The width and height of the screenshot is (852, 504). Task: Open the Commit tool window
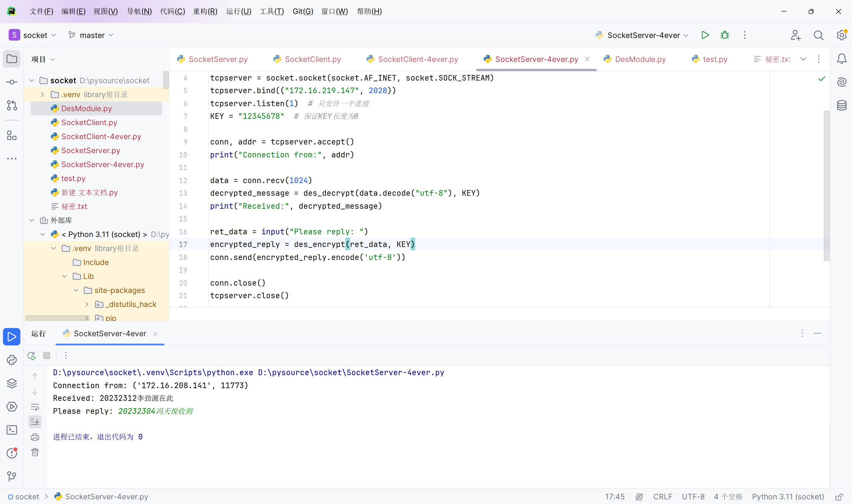tap(12, 82)
